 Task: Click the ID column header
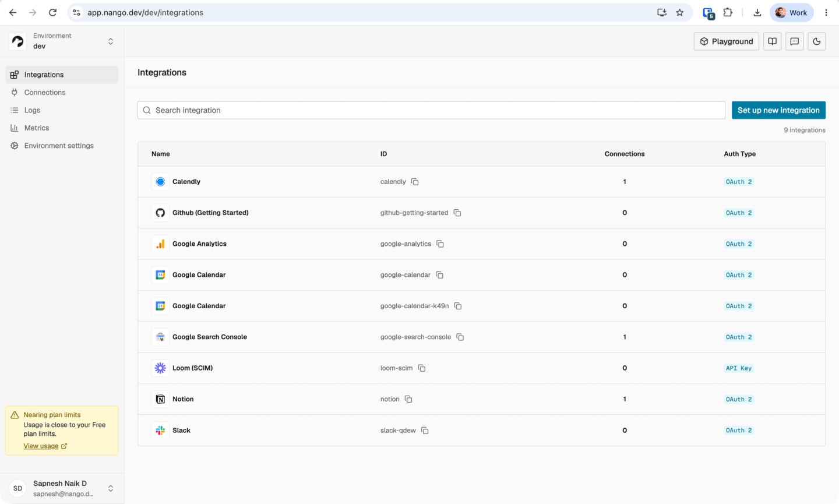click(383, 154)
